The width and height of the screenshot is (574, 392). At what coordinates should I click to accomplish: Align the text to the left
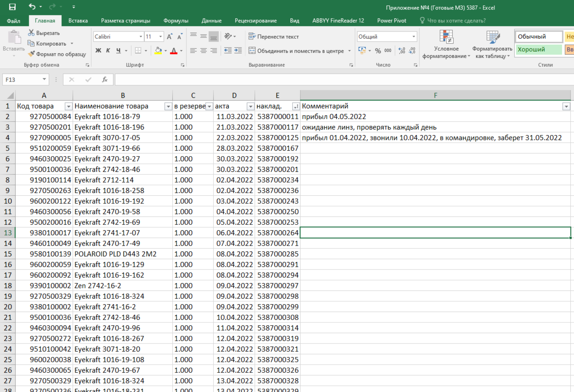(x=193, y=51)
